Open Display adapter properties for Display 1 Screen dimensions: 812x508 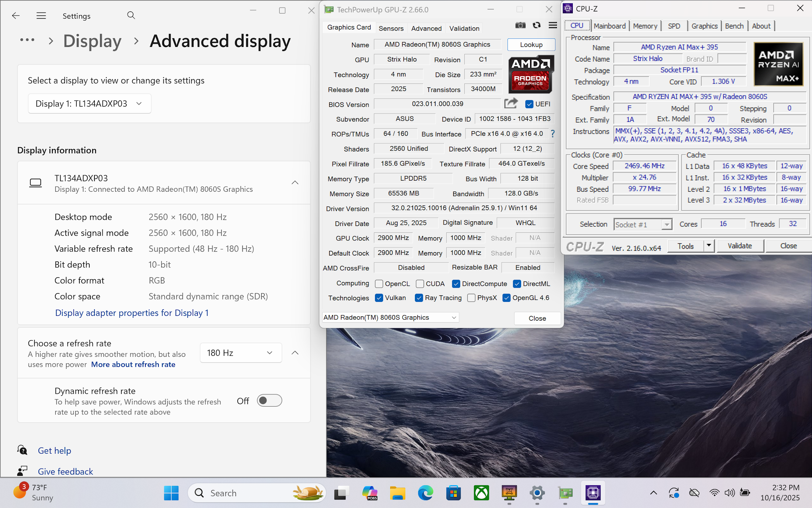(x=132, y=313)
